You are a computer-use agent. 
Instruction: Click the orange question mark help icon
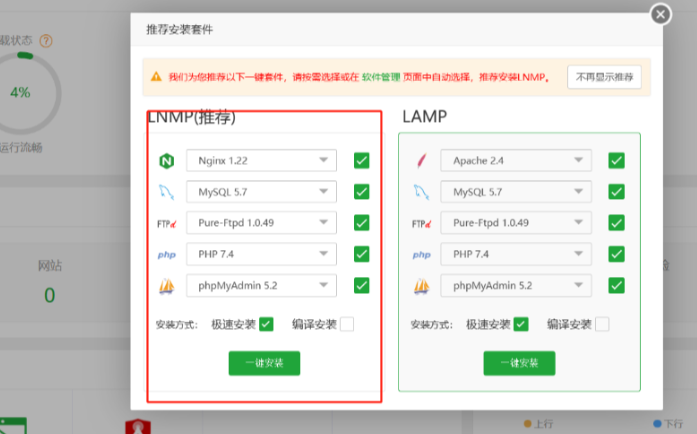(46, 41)
